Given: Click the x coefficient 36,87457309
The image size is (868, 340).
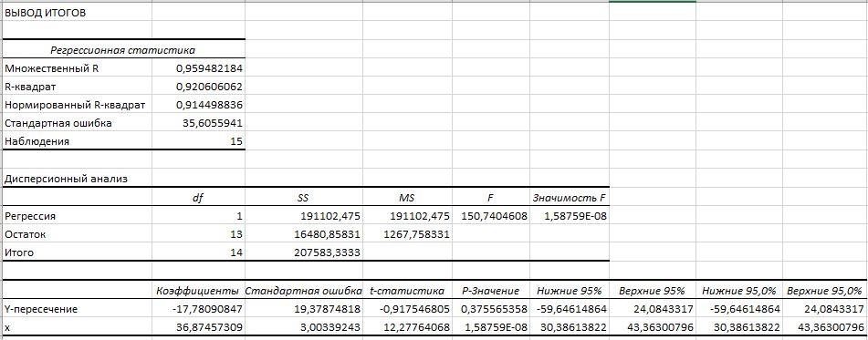Looking at the screenshot, I should click(209, 327).
